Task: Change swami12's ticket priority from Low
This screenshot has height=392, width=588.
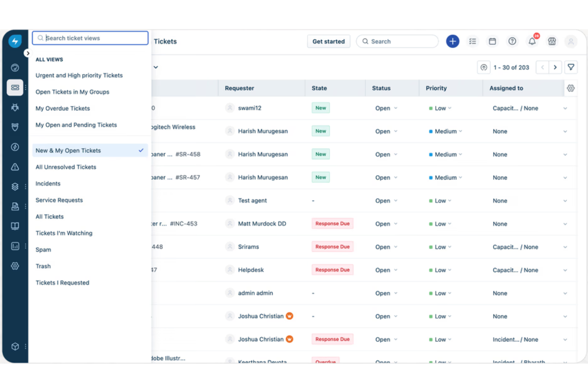Action: [x=440, y=108]
